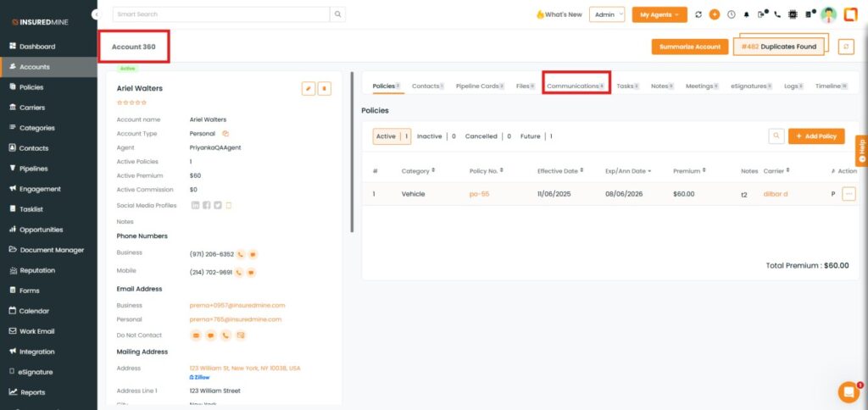Click the orange plus quick-add icon

click(x=715, y=14)
